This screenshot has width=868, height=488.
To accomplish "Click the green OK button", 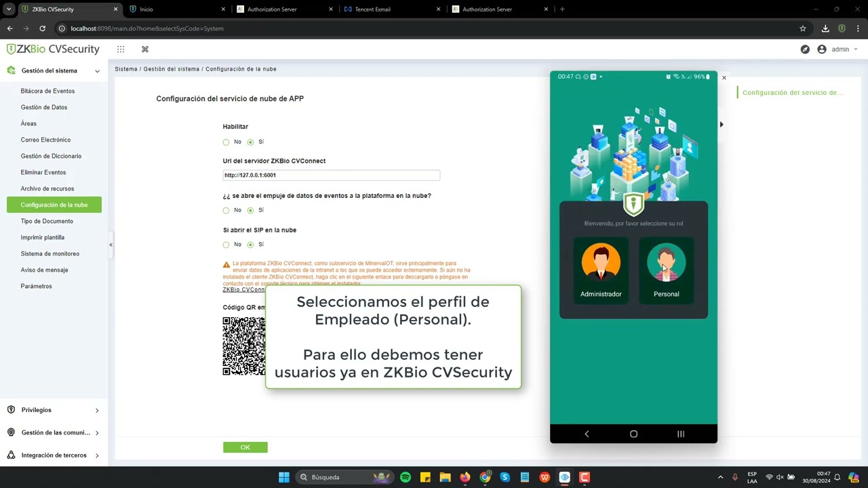I will click(x=245, y=447).
